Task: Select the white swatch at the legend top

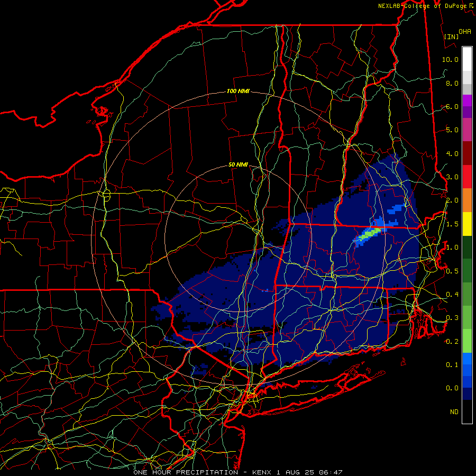Action: click(x=467, y=59)
